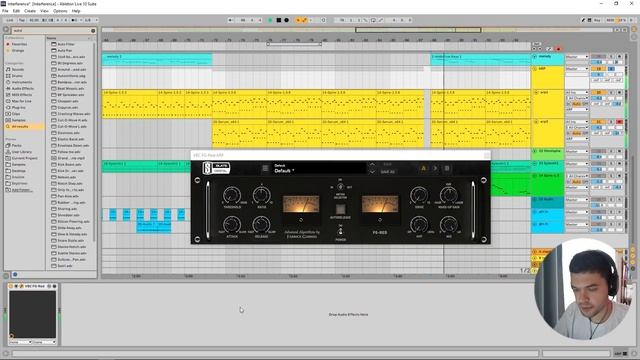Open the View menu
The height and width of the screenshot is (360, 640).
click(x=44, y=11)
